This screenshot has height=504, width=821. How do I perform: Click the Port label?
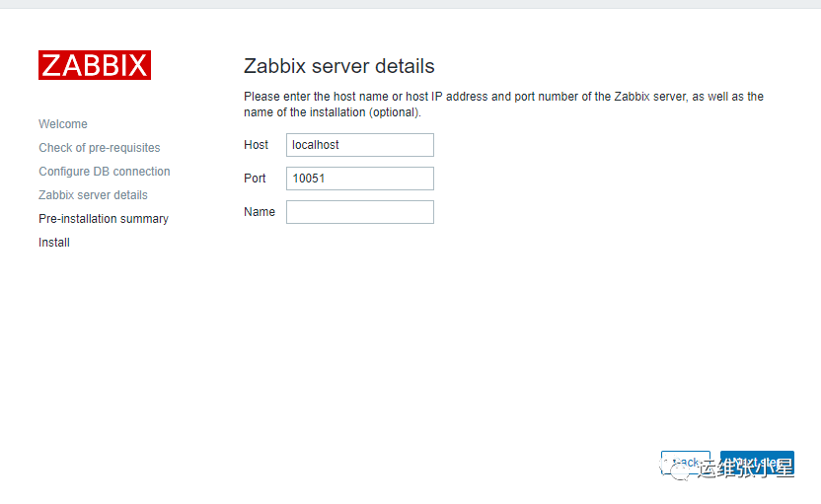[255, 179]
